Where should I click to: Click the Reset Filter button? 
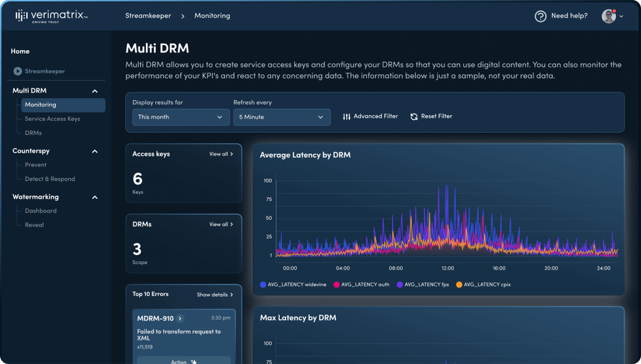pyautogui.click(x=431, y=116)
